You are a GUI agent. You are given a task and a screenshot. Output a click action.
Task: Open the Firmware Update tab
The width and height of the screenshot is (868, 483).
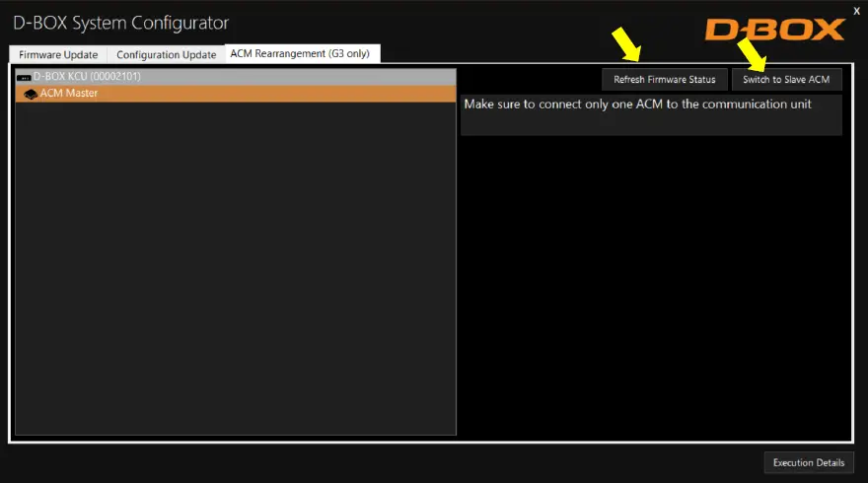click(58, 55)
